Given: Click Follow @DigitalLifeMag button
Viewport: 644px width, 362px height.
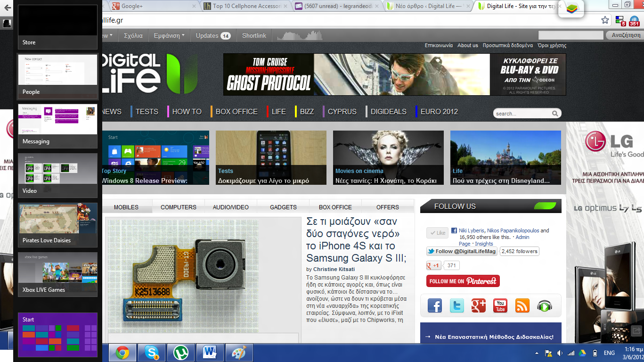Looking at the screenshot, I should [462, 251].
